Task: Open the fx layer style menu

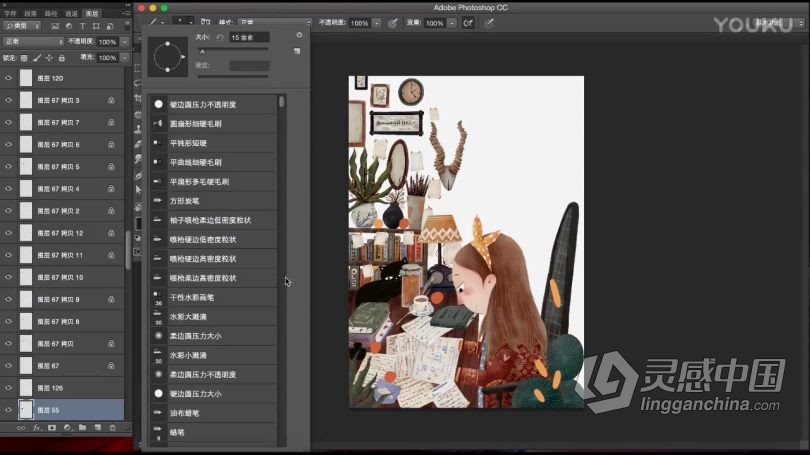Action: pos(37,428)
